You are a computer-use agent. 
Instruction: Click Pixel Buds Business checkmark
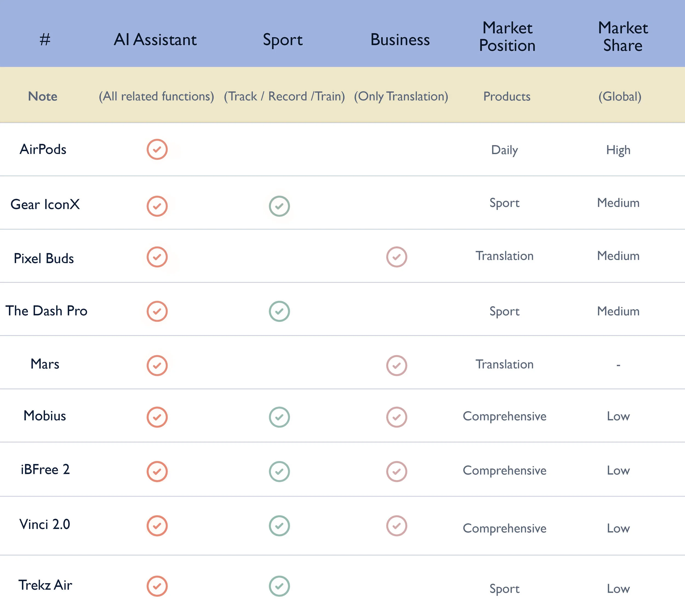click(x=396, y=257)
